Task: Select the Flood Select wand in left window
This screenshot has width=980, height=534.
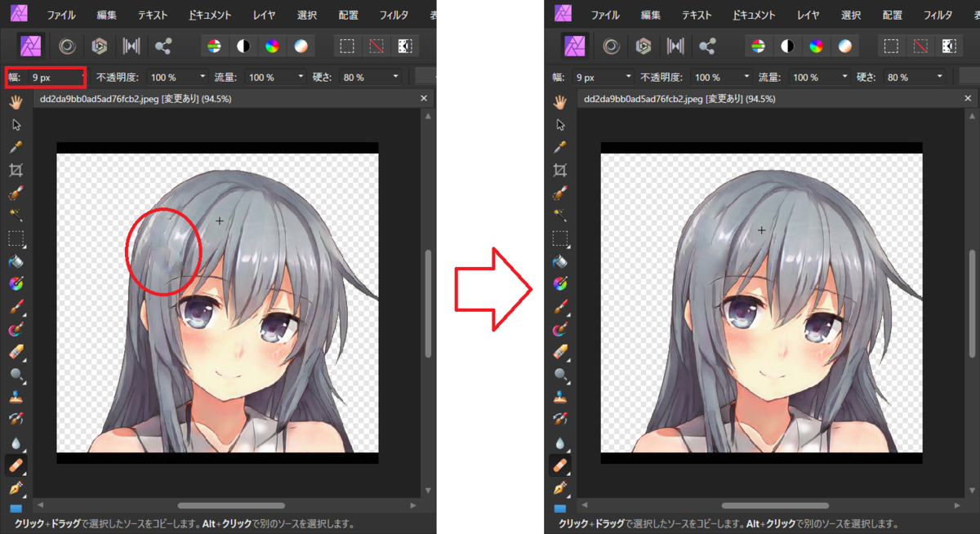Action: [x=16, y=216]
